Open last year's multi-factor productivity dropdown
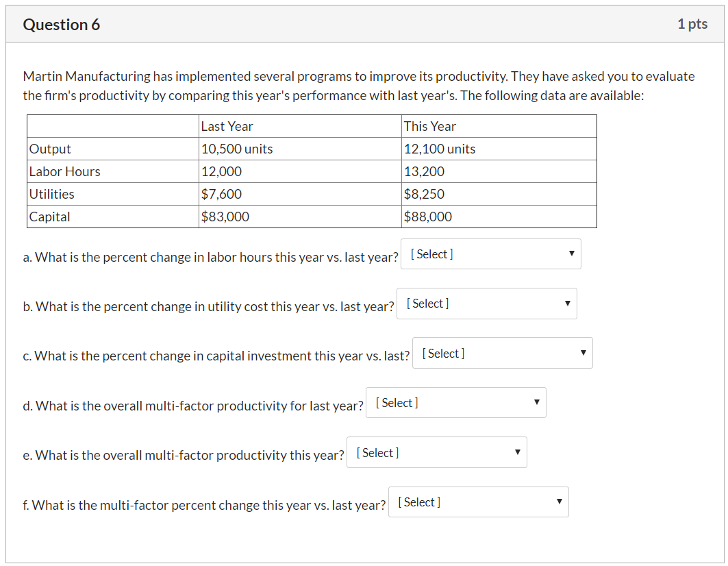Image resolution: width=728 pixels, height=566 pixels. pos(456,403)
